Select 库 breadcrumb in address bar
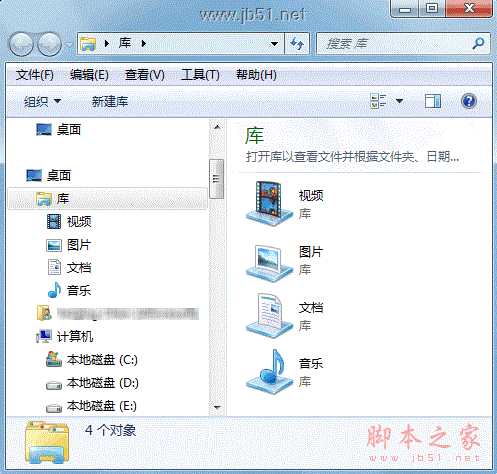The width and height of the screenshot is (497, 474). (125, 43)
